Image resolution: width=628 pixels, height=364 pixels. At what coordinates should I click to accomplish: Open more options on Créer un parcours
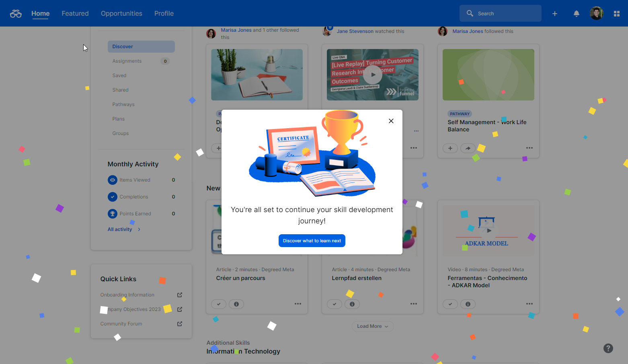pyautogui.click(x=298, y=304)
